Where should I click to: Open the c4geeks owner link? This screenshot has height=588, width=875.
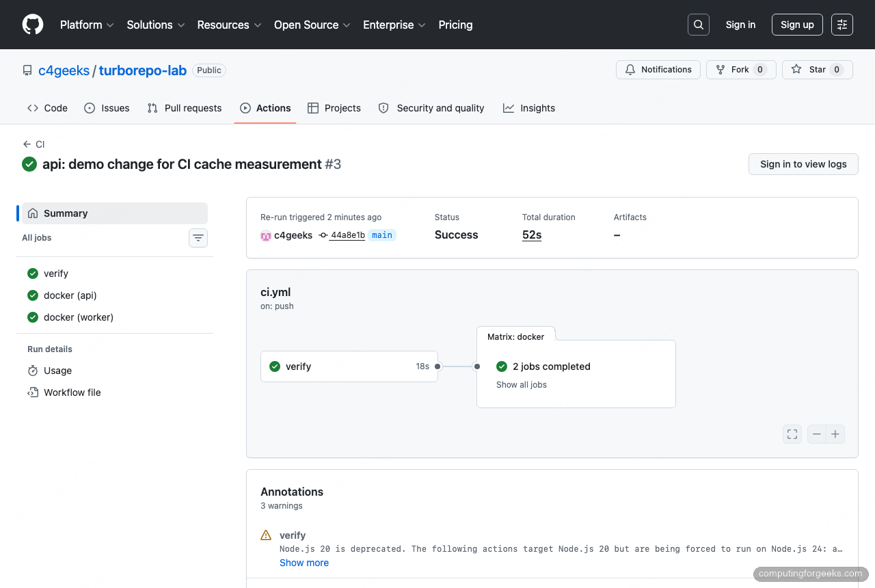pyautogui.click(x=64, y=70)
